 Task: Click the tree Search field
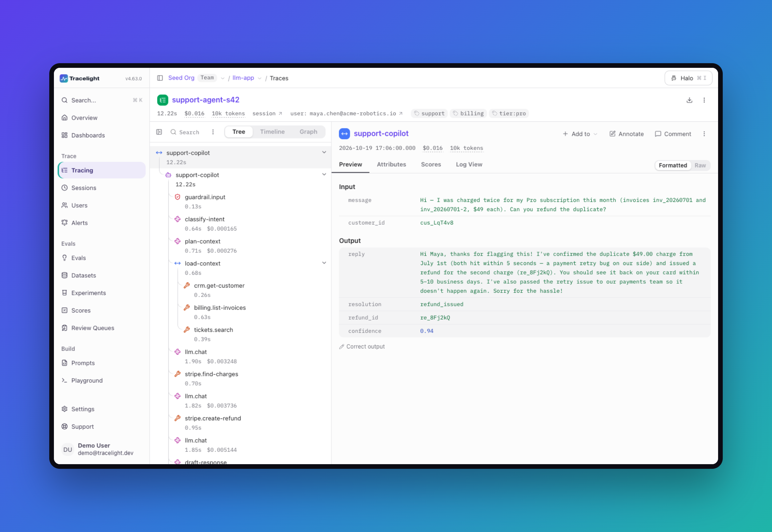point(185,132)
